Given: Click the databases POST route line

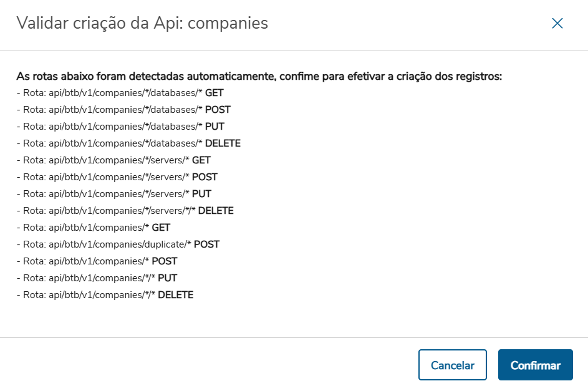Looking at the screenshot, I should [123, 110].
